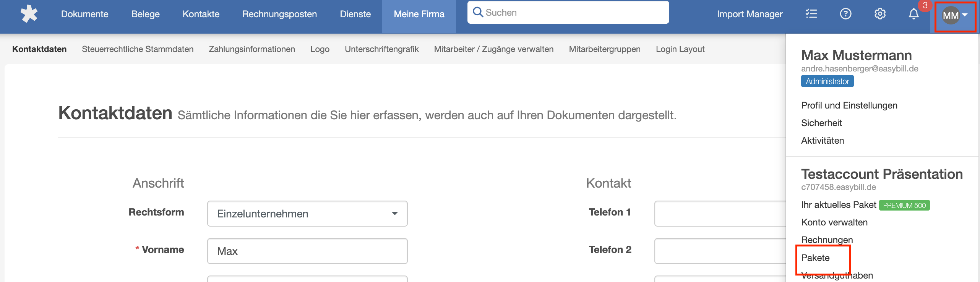This screenshot has height=282, width=980.
Task: Click the Administrator badge
Action: pos(827,81)
